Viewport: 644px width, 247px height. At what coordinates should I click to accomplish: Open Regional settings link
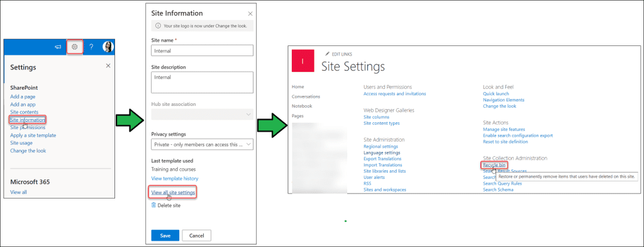tap(380, 147)
